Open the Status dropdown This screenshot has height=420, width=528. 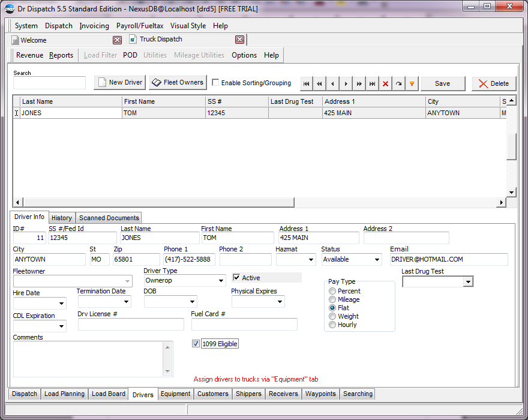tap(377, 260)
